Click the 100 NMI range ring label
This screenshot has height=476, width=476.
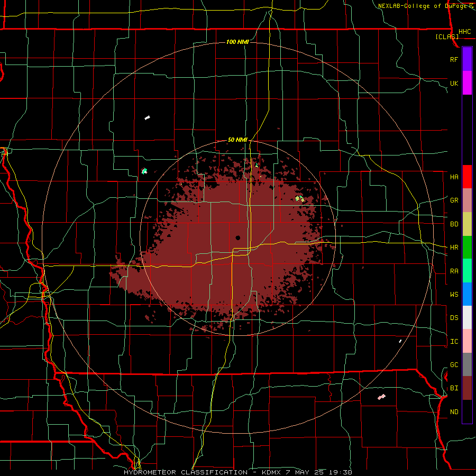click(x=237, y=42)
